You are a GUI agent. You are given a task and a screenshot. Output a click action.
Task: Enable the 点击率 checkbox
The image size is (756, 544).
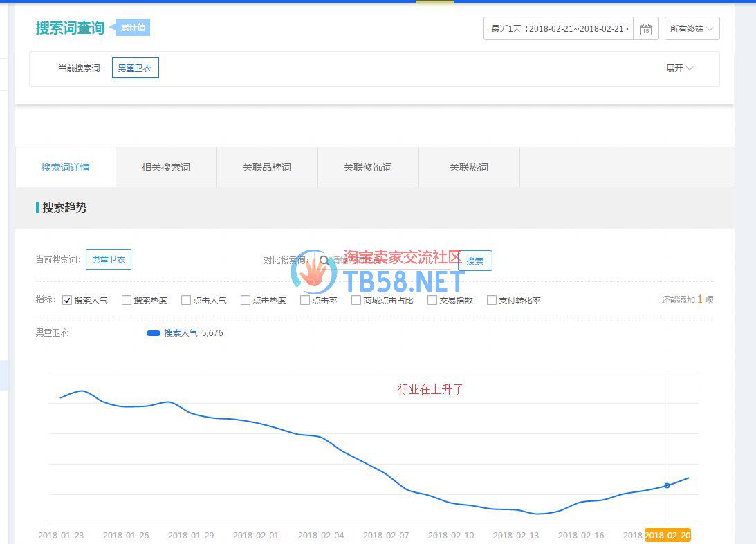[305, 300]
